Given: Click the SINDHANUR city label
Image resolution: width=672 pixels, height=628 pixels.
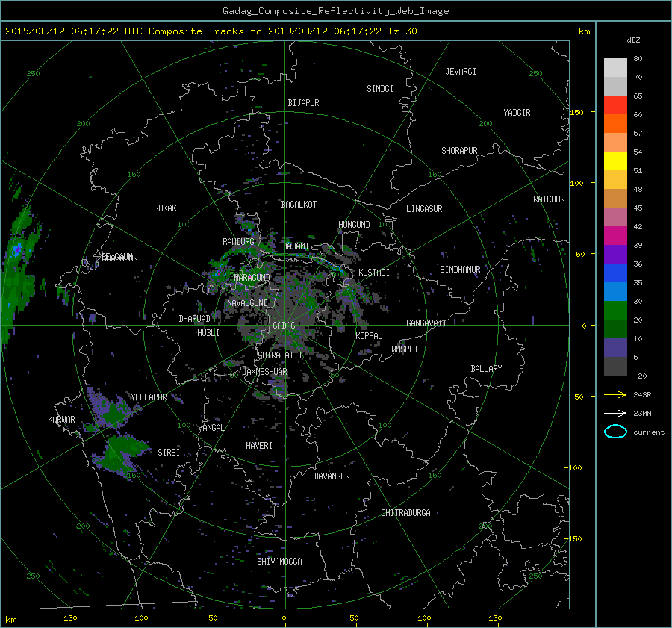Looking at the screenshot, I should click(460, 270).
